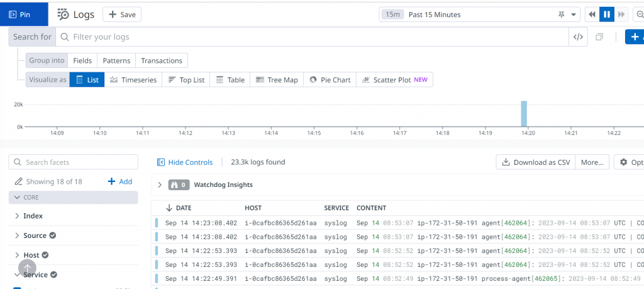The height and width of the screenshot is (289, 644).
Task: Click the code view icon in search bar
Action: (x=578, y=37)
